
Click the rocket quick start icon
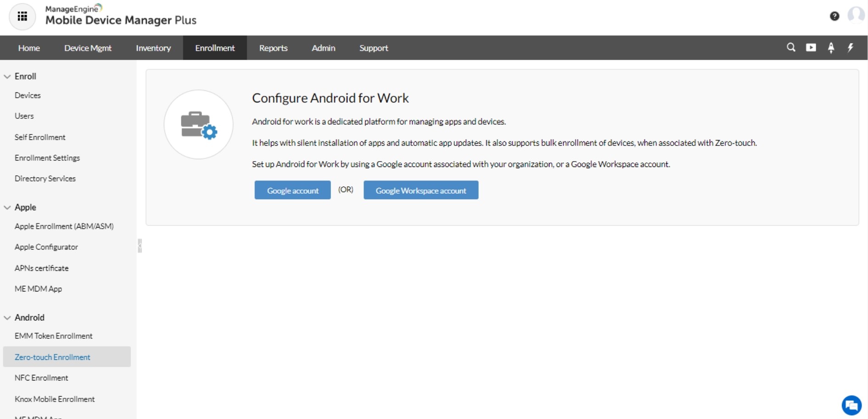(831, 48)
